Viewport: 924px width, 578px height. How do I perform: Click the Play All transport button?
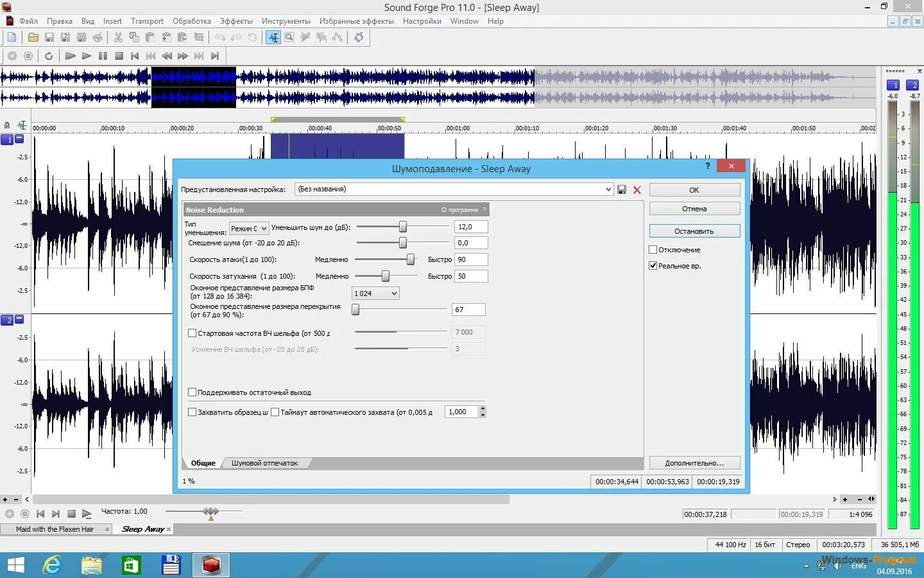tap(71, 56)
